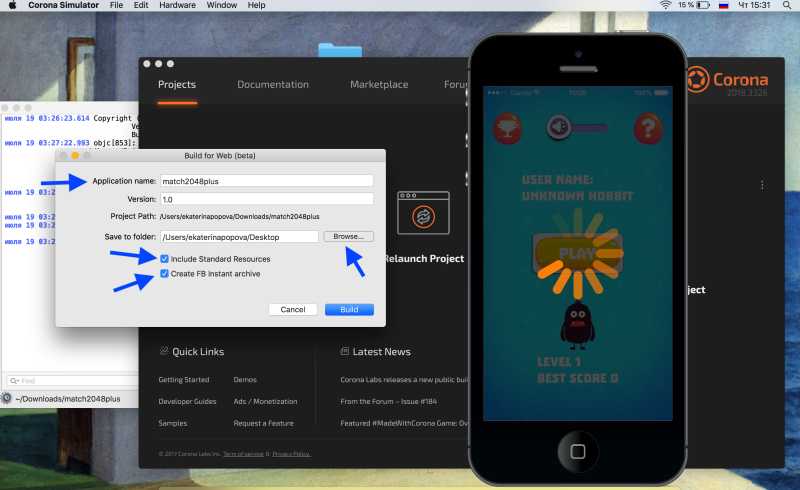The image size is (800, 490).
Task: Click the USER NAME text in the game
Action: click(x=557, y=180)
